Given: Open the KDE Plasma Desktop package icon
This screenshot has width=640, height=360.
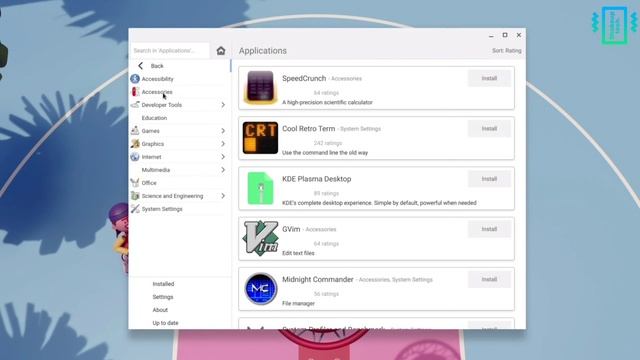Looking at the screenshot, I should click(x=260, y=188).
